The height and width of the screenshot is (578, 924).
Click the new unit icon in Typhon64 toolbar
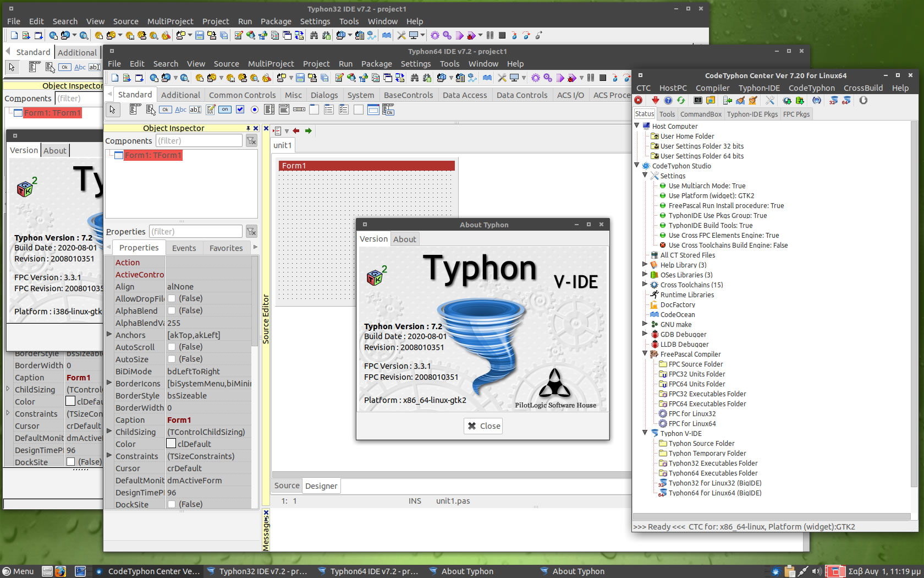tap(127, 78)
